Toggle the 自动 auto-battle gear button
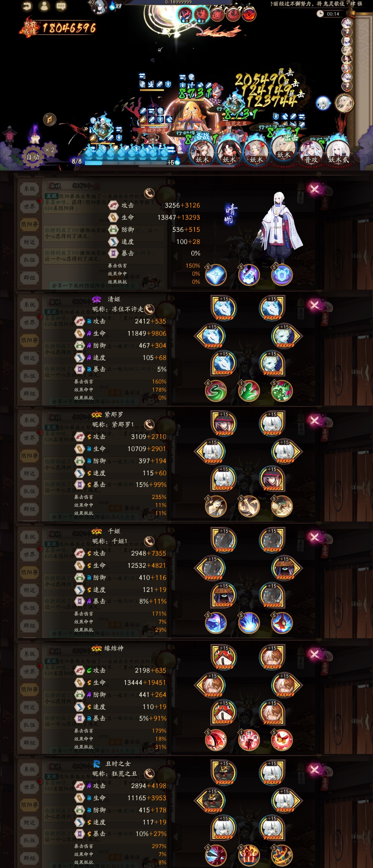 coord(33,156)
